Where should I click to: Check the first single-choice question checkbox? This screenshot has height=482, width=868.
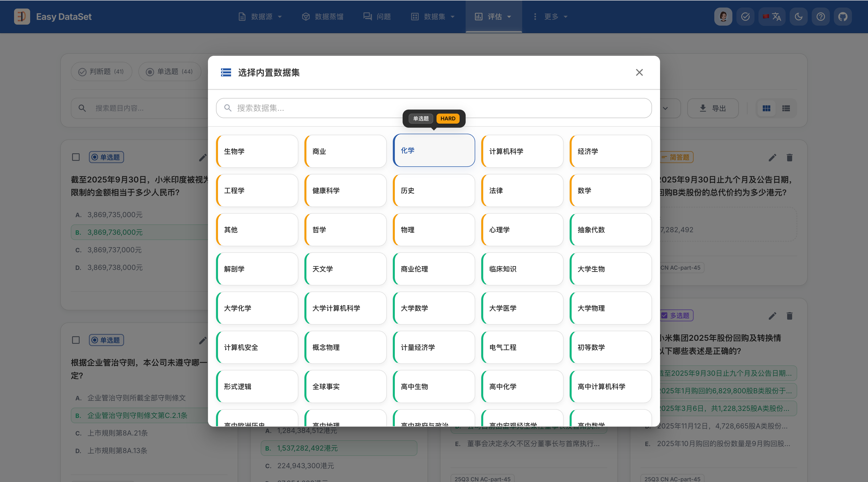(76, 157)
